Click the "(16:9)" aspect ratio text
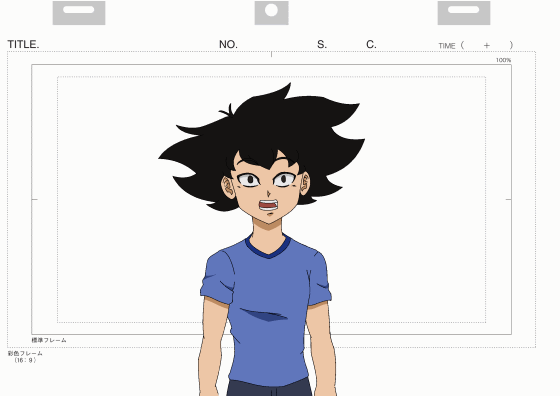The height and width of the screenshot is (396, 560). tap(25, 360)
